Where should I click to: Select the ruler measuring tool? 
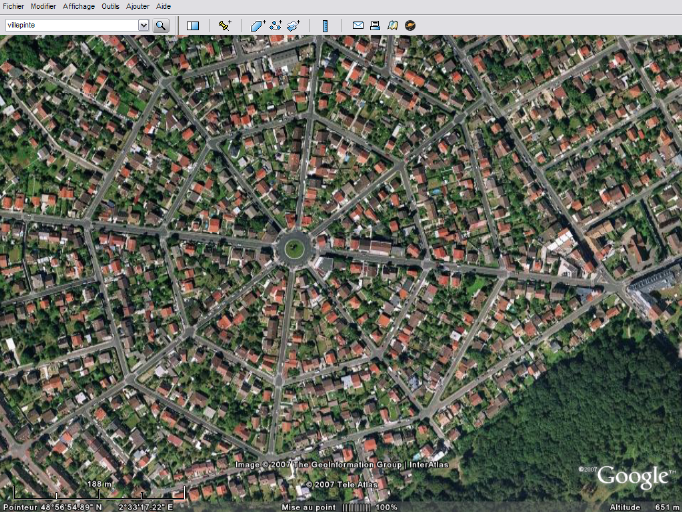(x=325, y=26)
